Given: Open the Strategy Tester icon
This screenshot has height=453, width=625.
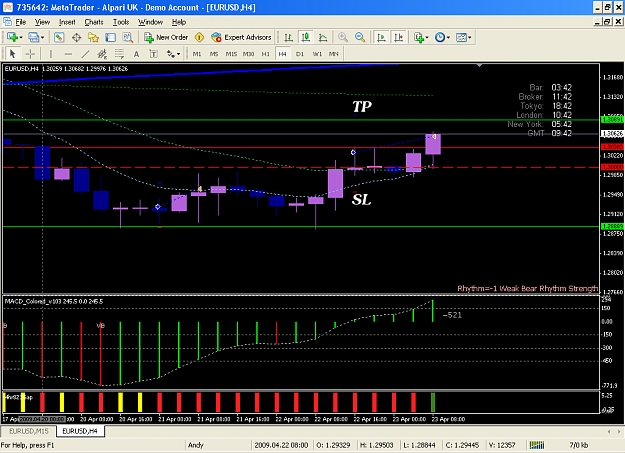Looking at the screenshot, I should tap(128, 37).
